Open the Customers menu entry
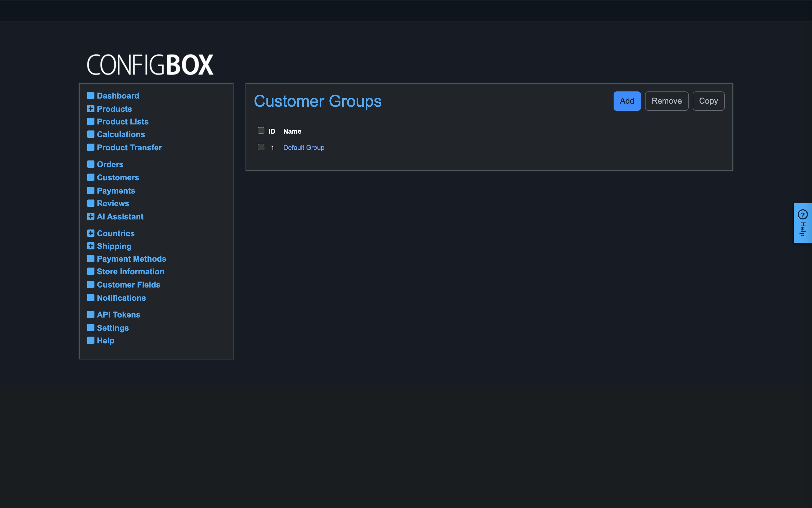Screen dimensions: 812x508 tap(118, 177)
